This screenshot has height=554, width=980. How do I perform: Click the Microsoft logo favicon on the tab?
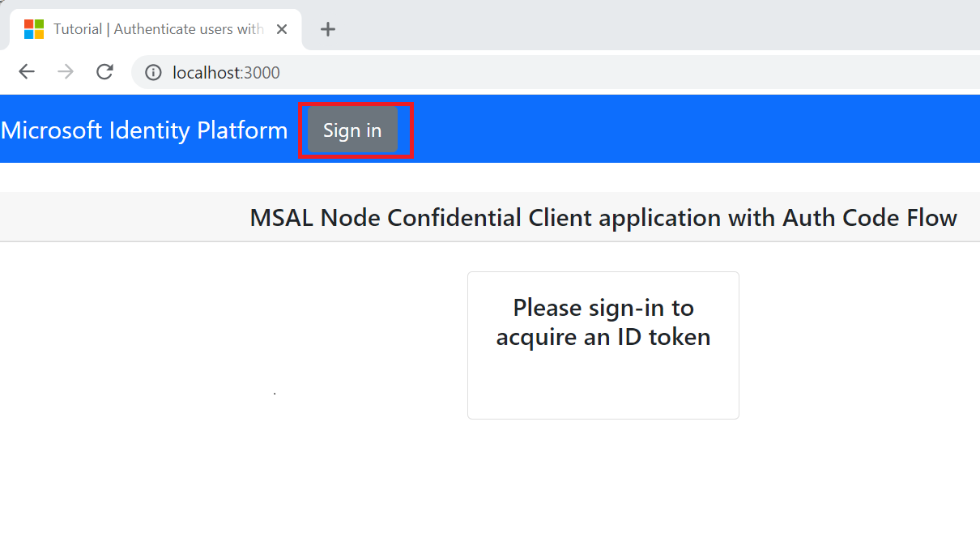[x=34, y=29]
